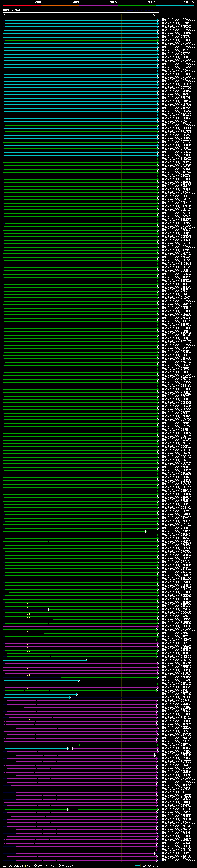Screen dimensions: 197x868
Task: Open hit UniRef100_A8BMI7
Action: pyautogui.click(x=177, y=667)
